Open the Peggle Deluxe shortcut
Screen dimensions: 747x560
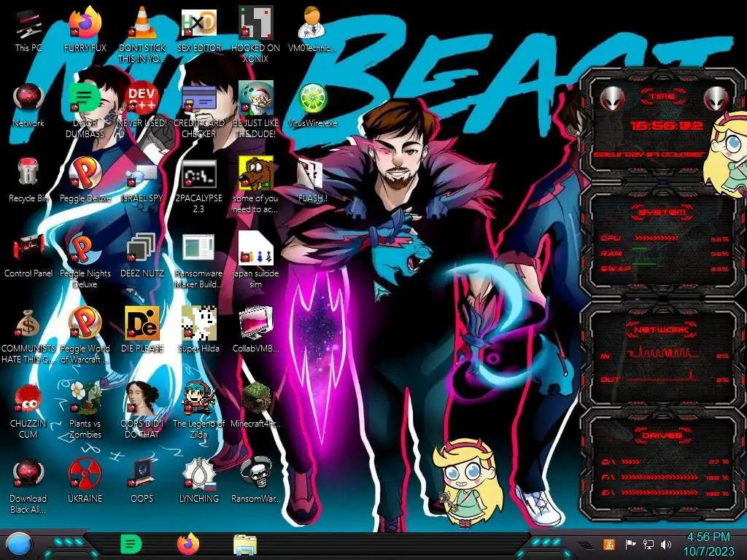click(85, 172)
